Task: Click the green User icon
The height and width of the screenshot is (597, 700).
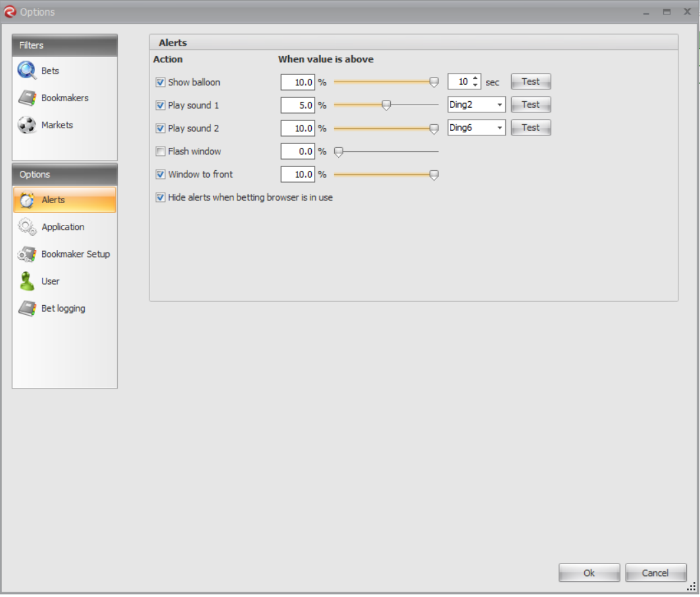Action: [x=27, y=281]
